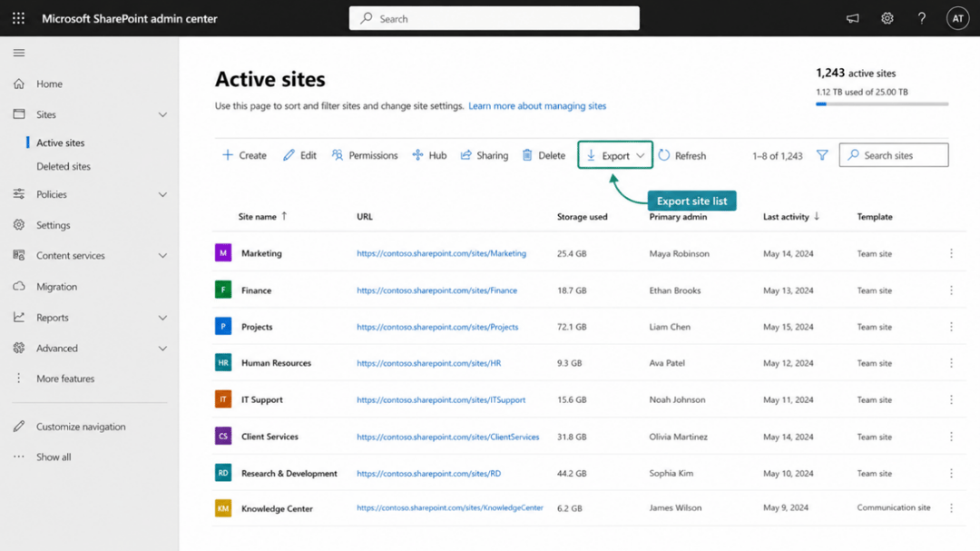Image resolution: width=980 pixels, height=551 pixels.
Task: Collapse the navigation hamburger menu
Action: point(19,53)
